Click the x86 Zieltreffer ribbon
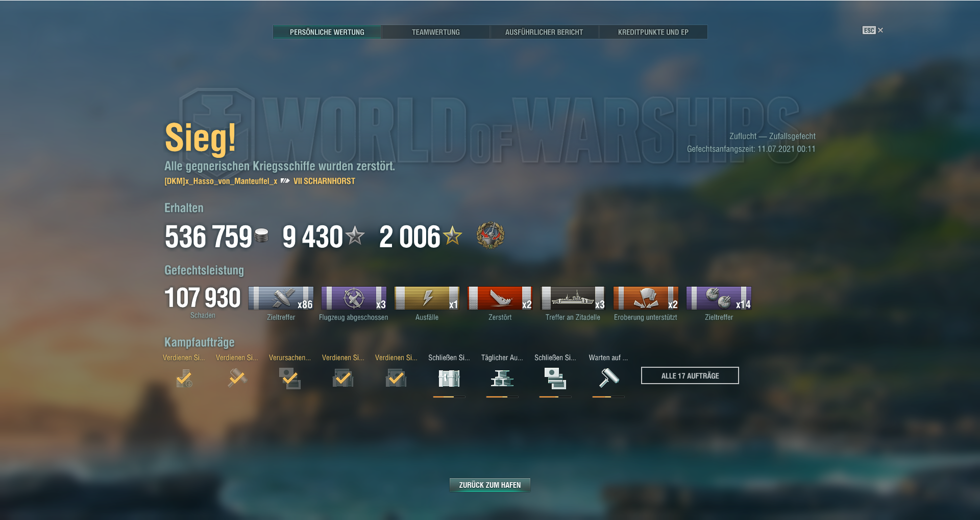Viewport: 980px width, 520px height. click(281, 298)
